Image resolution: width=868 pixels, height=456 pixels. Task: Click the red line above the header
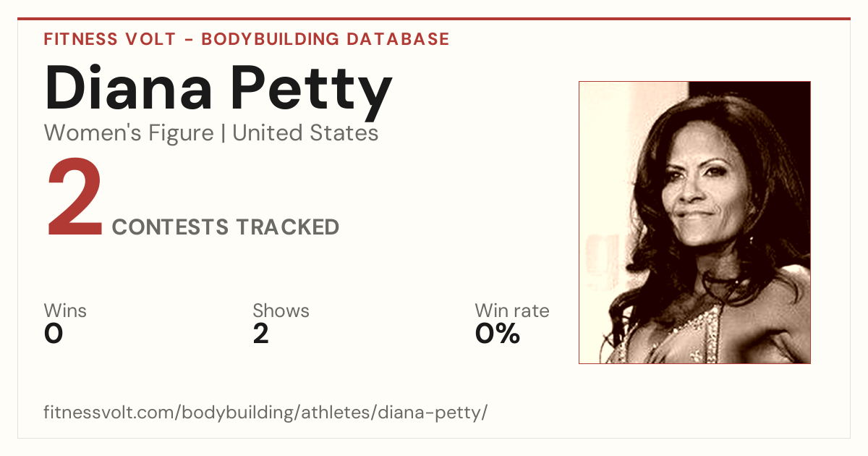434,19
